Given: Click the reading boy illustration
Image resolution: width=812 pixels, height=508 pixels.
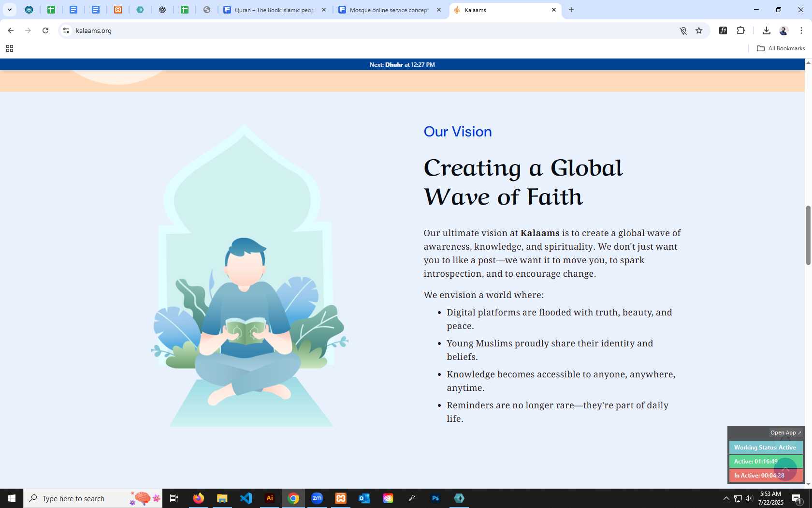Looking at the screenshot, I should [249, 276].
